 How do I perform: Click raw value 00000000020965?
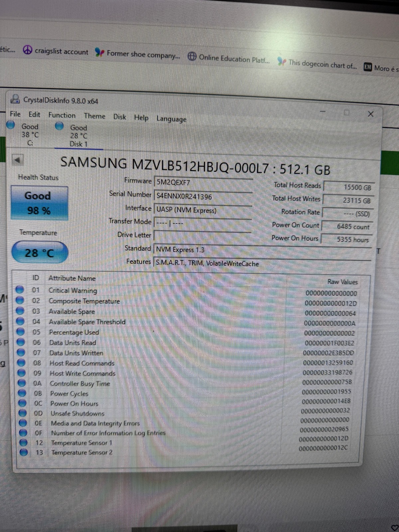[324, 430]
